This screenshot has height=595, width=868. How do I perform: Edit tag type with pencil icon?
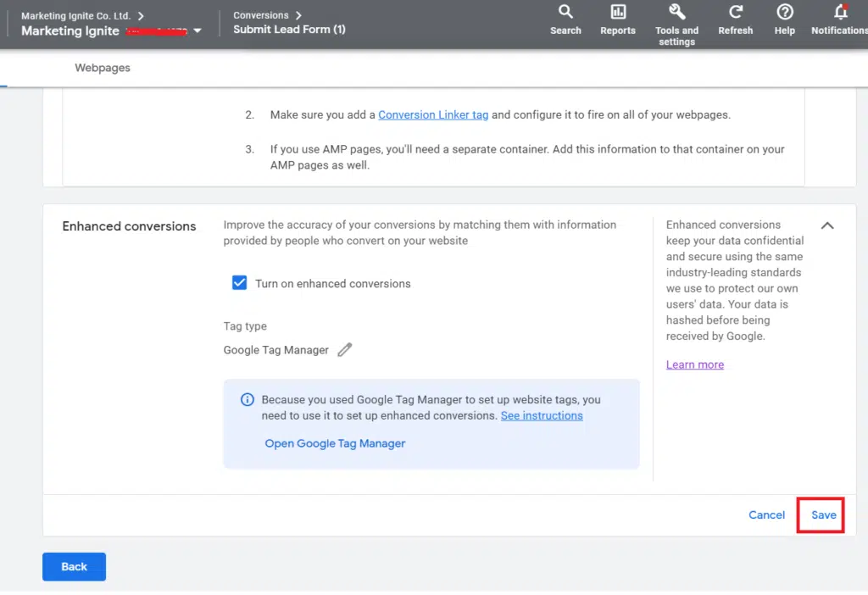pos(344,350)
